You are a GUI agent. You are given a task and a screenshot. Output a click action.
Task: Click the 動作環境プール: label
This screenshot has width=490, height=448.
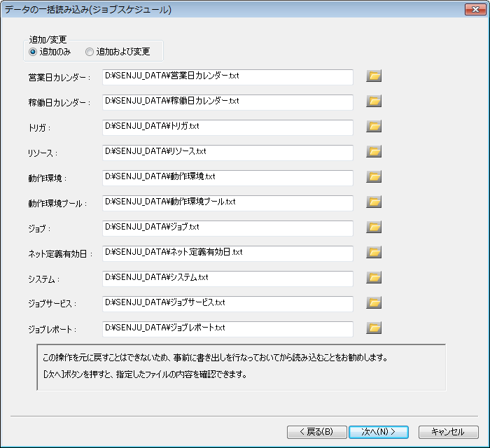tap(57, 204)
